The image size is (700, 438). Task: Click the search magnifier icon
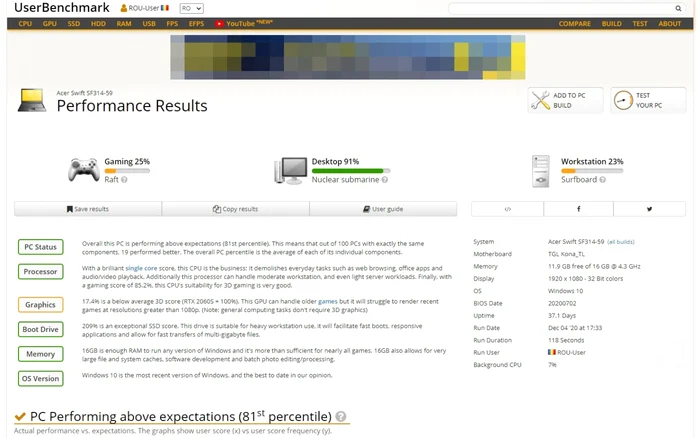click(678, 8)
